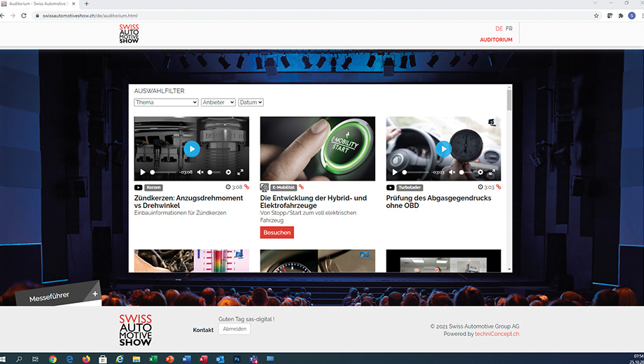Click the Turbolader tag badge
644x364 pixels.
pyautogui.click(x=410, y=188)
